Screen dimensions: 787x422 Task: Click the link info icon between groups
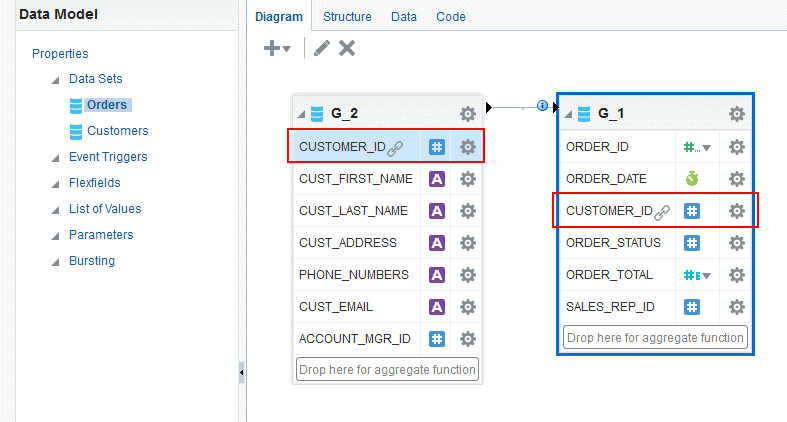pyautogui.click(x=542, y=105)
